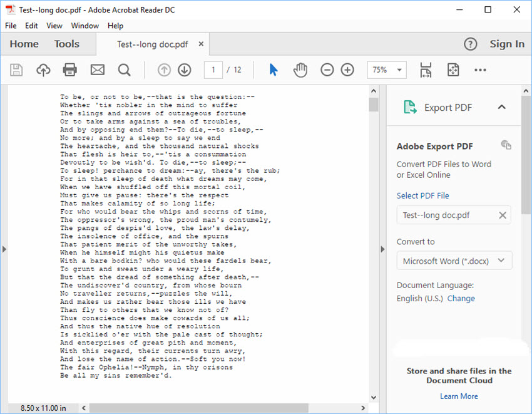The image size is (532, 414).
Task: Go to next page arrow
Action: point(184,70)
